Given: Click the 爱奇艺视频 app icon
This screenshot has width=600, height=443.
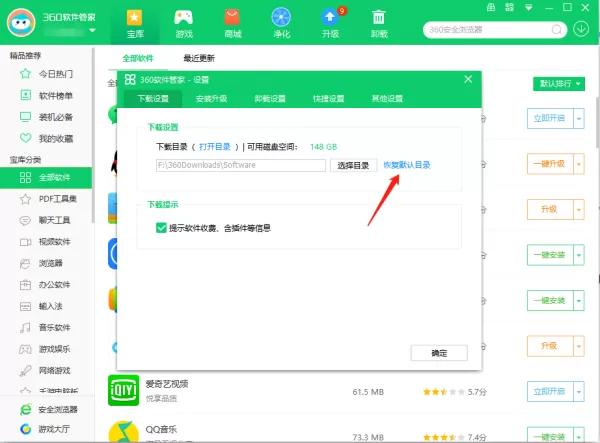Looking at the screenshot, I should pyautogui.click(x=123, y=390).
